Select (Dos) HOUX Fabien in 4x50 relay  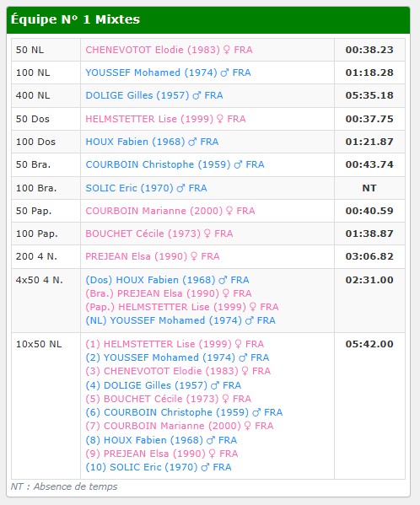pyautogui.click(x=167, y=280)
